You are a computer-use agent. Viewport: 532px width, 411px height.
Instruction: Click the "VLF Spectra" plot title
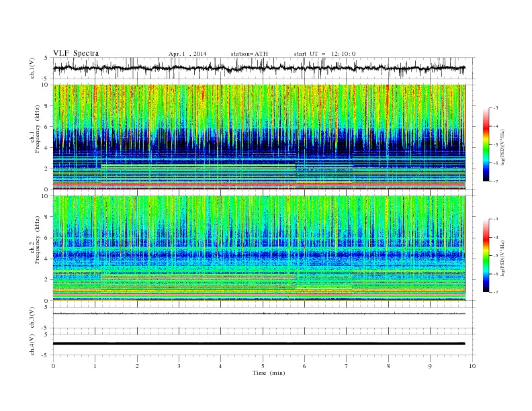[x=76, y=53]
